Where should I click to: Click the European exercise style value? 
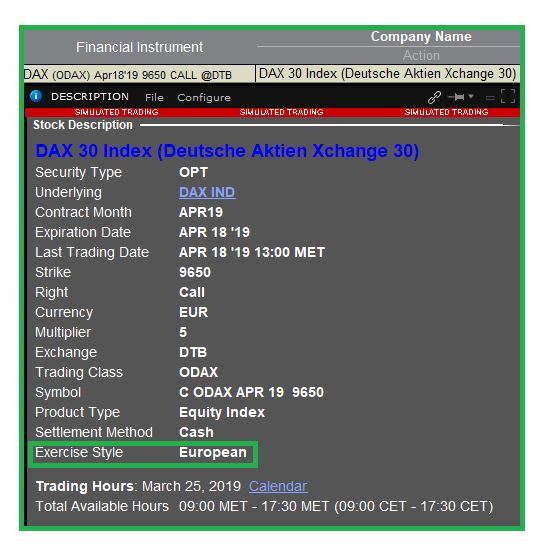click(x=213, y=453)
